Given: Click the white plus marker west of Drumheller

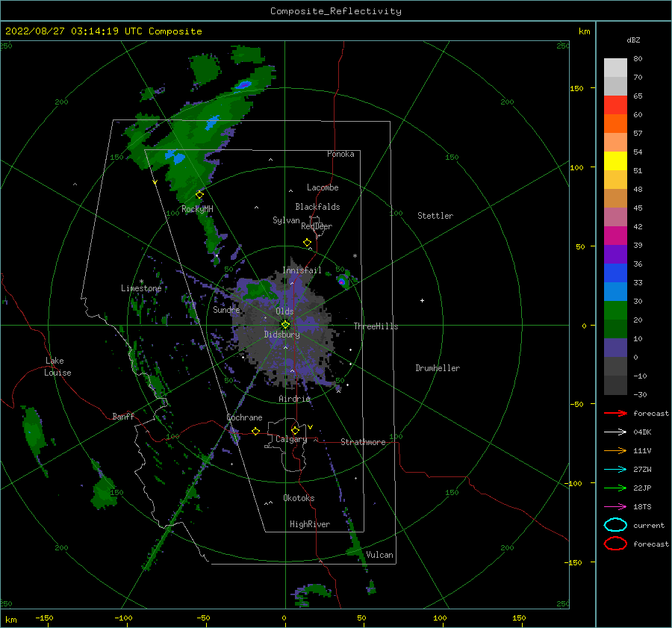Looking at the screenshot, I should 422,300.
